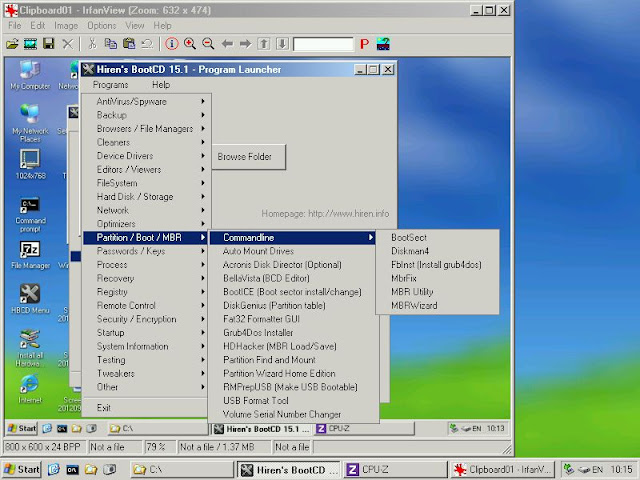Click the Zoom Out magnifier icon
The height and width of the screenshot is (480, 640).
208,44
